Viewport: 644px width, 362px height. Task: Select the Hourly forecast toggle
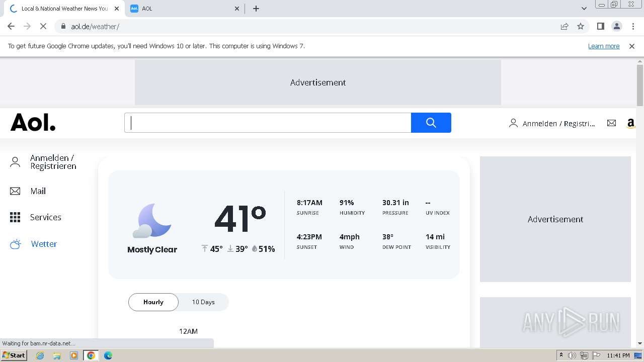point(153,302)
